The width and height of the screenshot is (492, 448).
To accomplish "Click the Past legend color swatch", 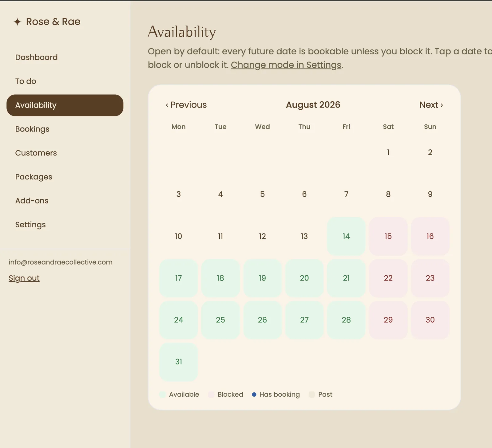I will point(312,395).
